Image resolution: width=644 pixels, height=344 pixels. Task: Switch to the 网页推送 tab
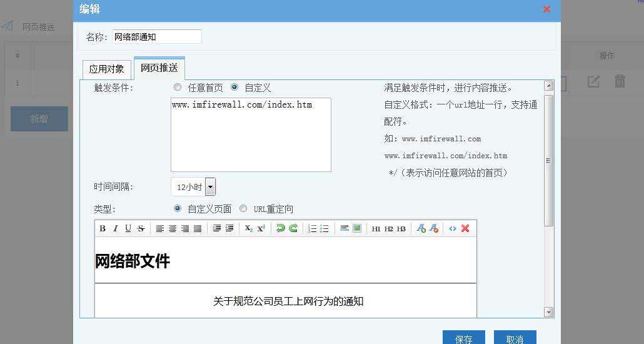pyautogui.click(x=159, y=68)
